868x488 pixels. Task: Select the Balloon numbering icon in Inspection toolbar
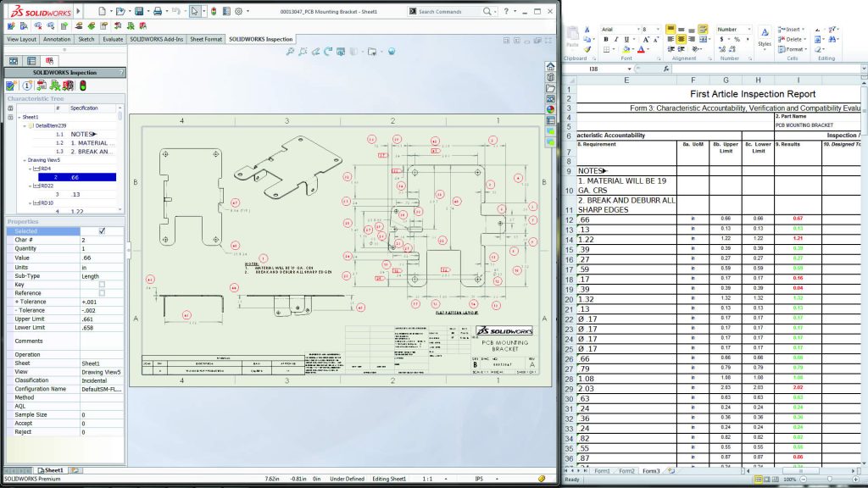tap(28, 86)
